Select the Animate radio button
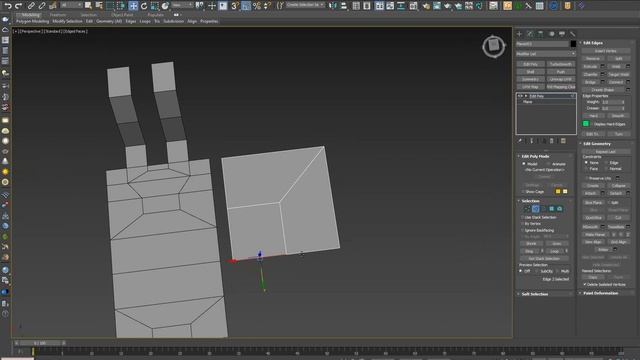 (549, 164)
